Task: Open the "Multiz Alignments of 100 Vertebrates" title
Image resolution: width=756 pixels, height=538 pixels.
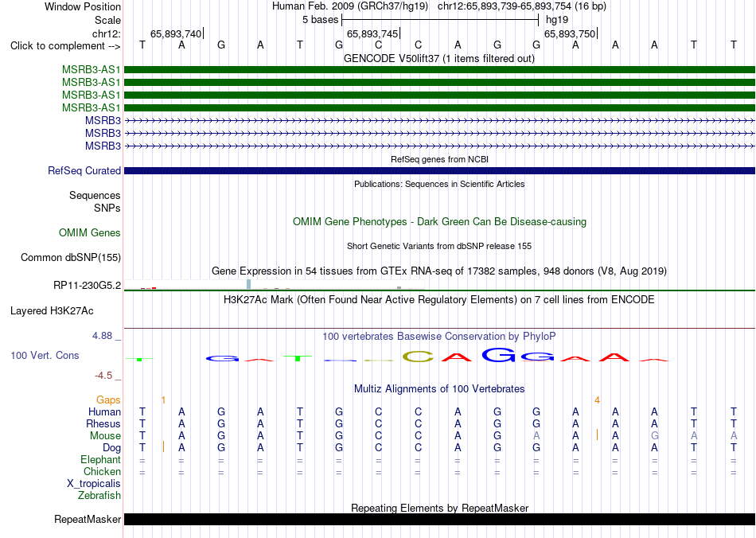Action: coord(439,389)
